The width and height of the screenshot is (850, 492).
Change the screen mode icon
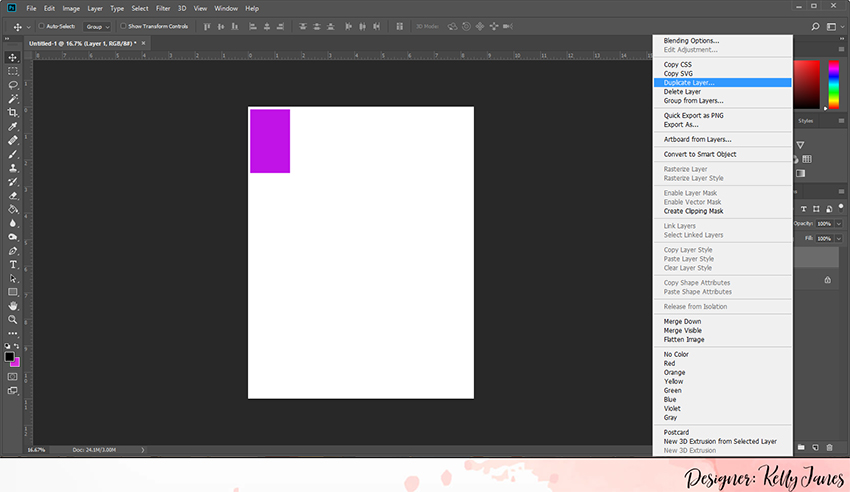click(x=12, y=391)
